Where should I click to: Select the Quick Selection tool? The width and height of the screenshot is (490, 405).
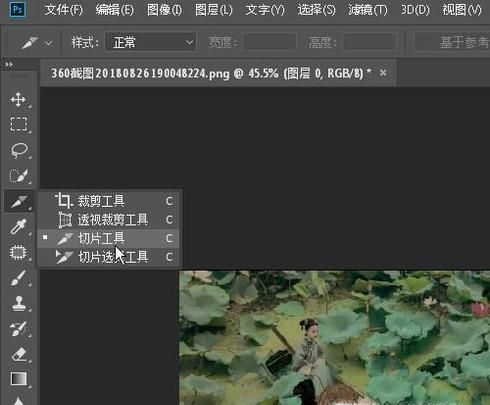pyautogui.click(x=18, y=176)
